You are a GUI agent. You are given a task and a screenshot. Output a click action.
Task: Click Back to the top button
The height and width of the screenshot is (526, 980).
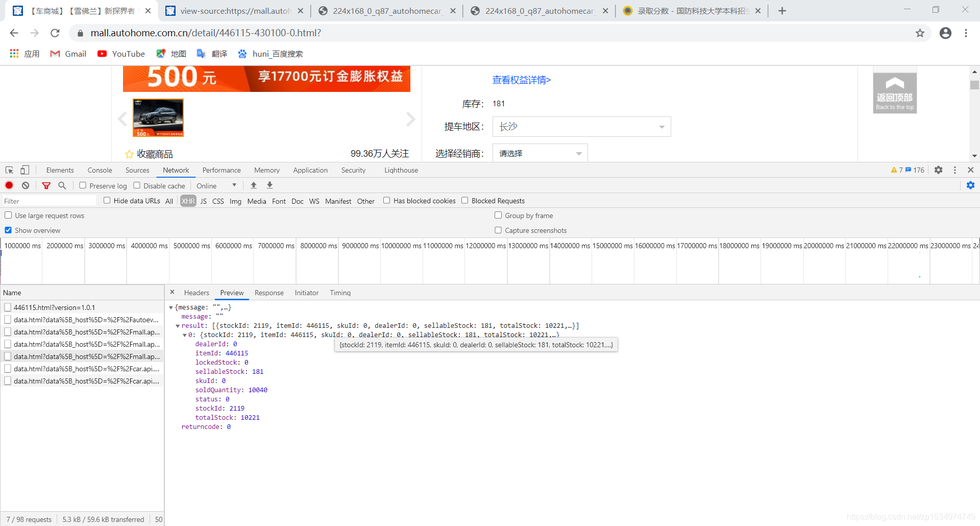tap(895, 93)
